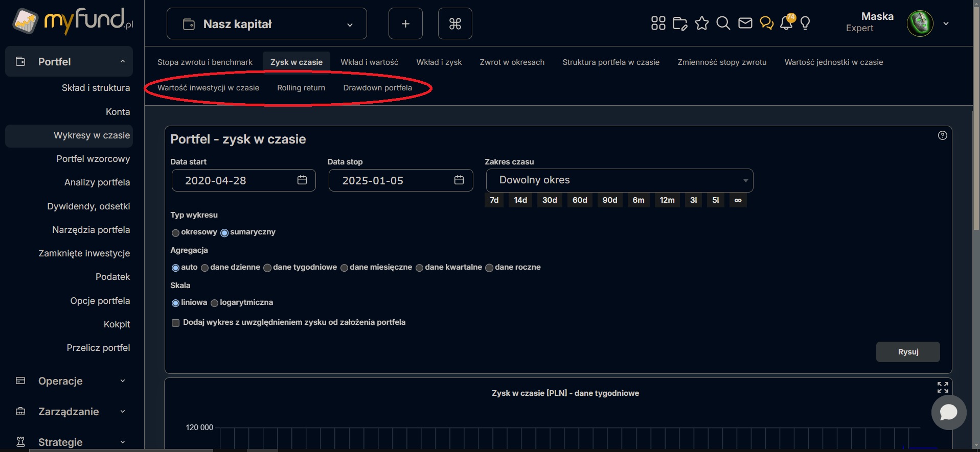This screenshot has width=980, height=452.
Task: Open the Nasz kapitał portfolio dropdown
Action: (266, 24)
